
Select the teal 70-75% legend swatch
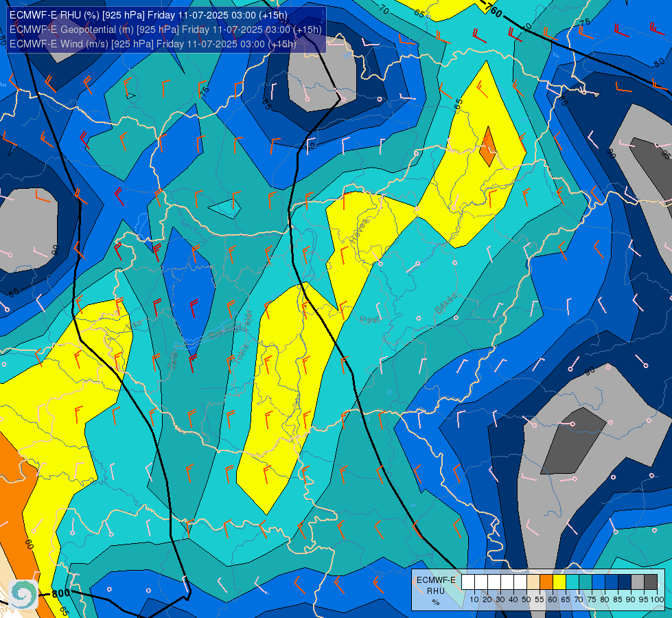coord(586,582)
